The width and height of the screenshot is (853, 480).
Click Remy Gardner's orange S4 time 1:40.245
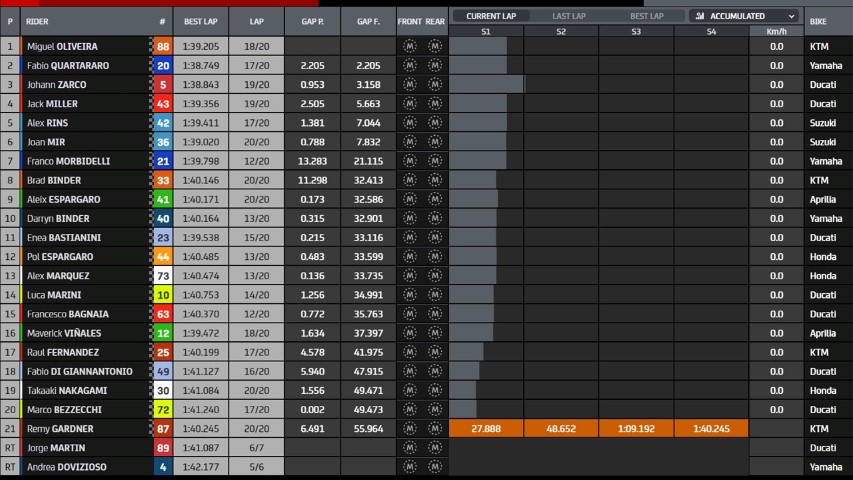point(711,429)
